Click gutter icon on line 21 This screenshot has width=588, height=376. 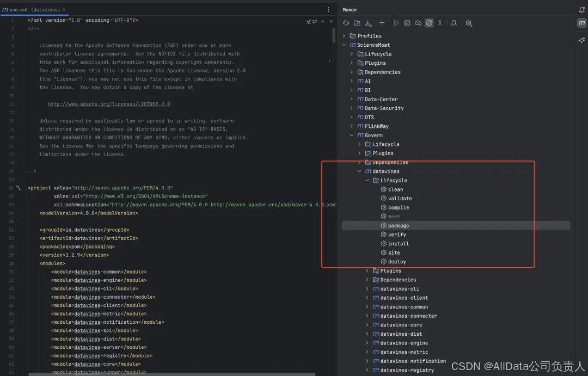(18, 188)
